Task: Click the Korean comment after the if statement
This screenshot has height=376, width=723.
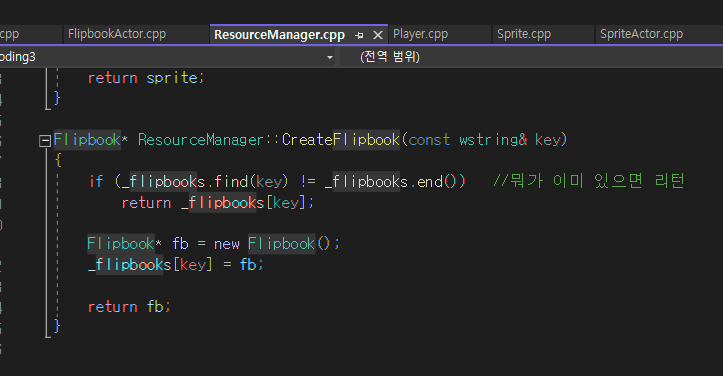Action: (x=589, y=181)
